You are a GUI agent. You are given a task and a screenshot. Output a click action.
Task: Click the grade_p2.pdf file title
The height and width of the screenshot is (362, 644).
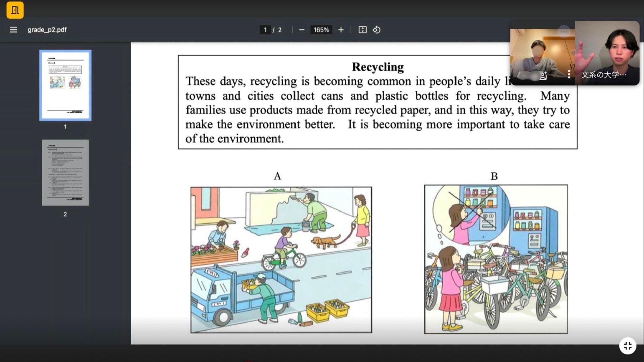point(47,30)
